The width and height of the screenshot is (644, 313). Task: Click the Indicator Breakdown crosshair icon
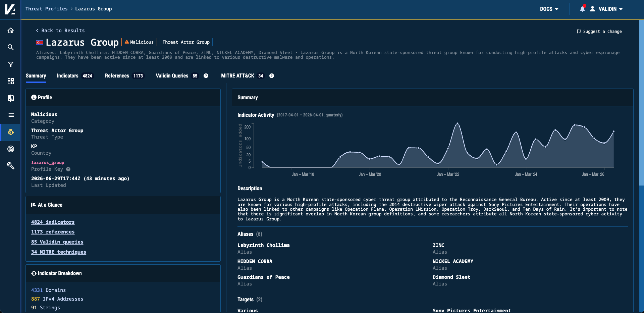click(x=34, y=273)
